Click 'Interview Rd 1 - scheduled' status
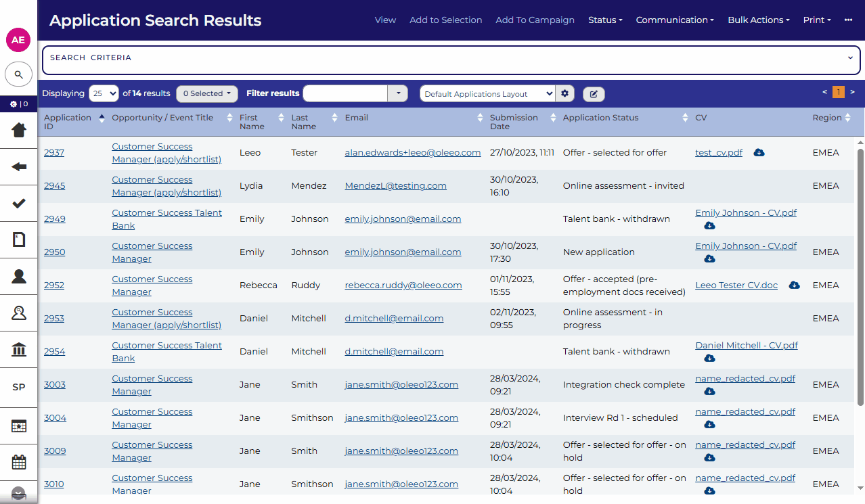Image resolution: width=865 pixels, height=504 pixels. 620,418
